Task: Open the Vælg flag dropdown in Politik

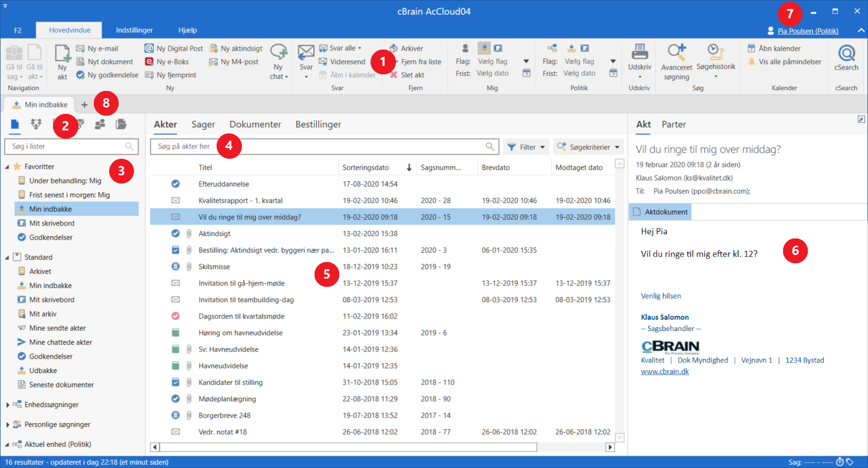Action: 613,61
